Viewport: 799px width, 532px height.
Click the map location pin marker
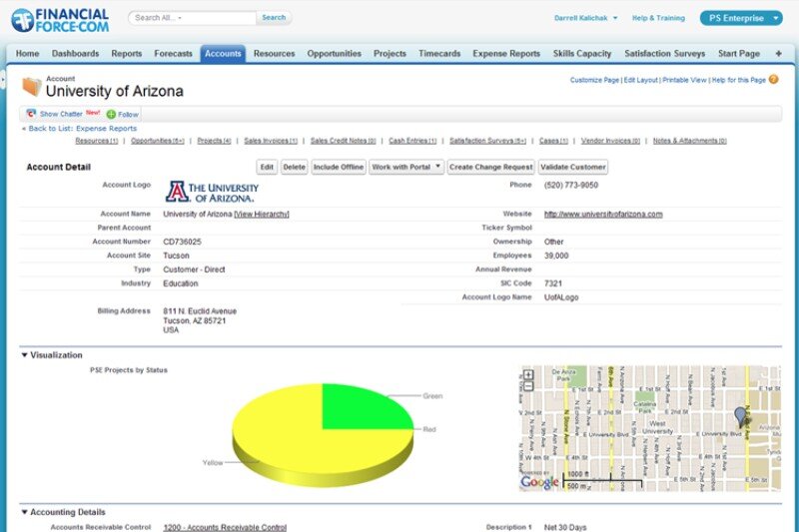[740, 416]
